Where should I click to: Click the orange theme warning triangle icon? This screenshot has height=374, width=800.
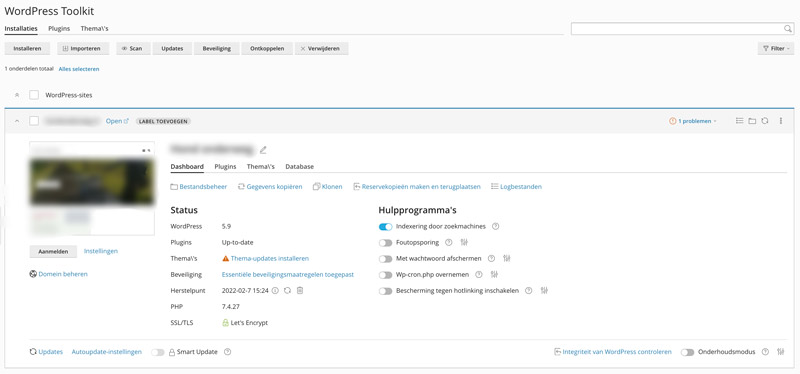[x=226, y=259]
